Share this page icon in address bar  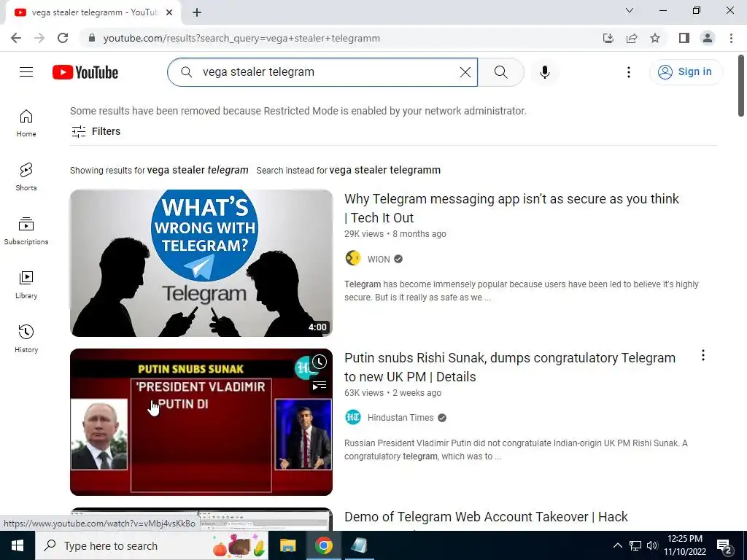pos(632,38)
